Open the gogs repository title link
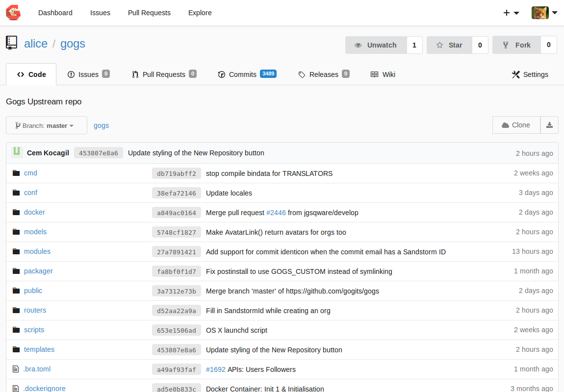Image resolution: width=564 pixels, height=392 pixels. pos(73,44)
